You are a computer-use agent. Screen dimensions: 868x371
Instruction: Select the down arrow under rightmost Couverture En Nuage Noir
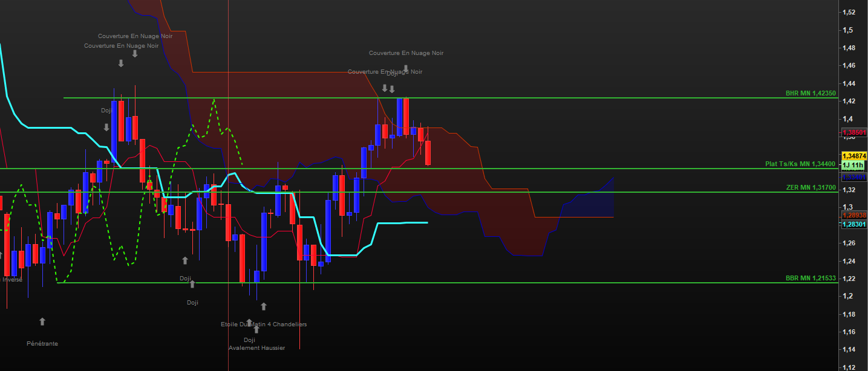[x=406, y=68]
